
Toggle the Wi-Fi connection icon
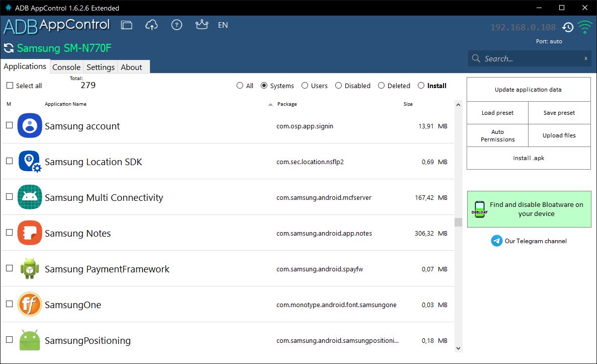[585, 27]
